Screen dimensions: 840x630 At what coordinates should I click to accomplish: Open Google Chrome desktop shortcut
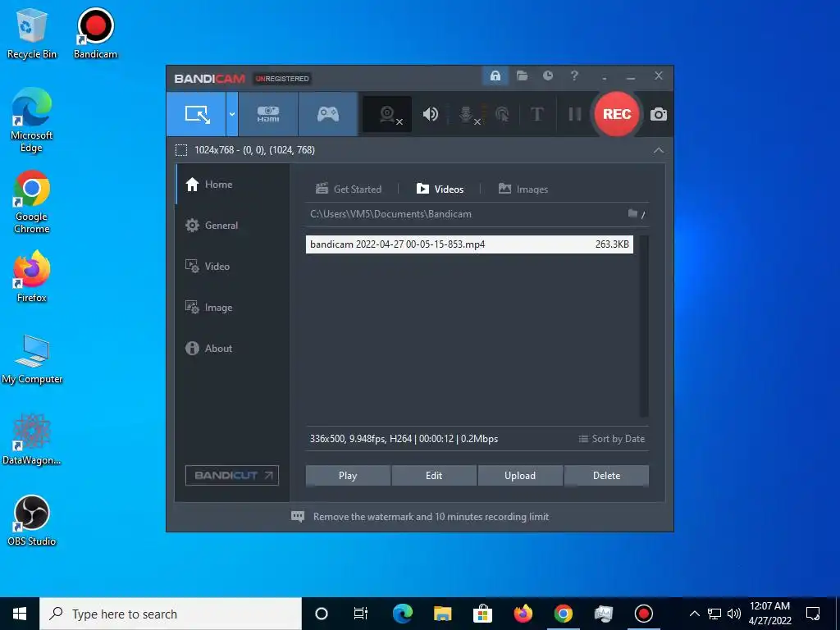click(32, 202)
